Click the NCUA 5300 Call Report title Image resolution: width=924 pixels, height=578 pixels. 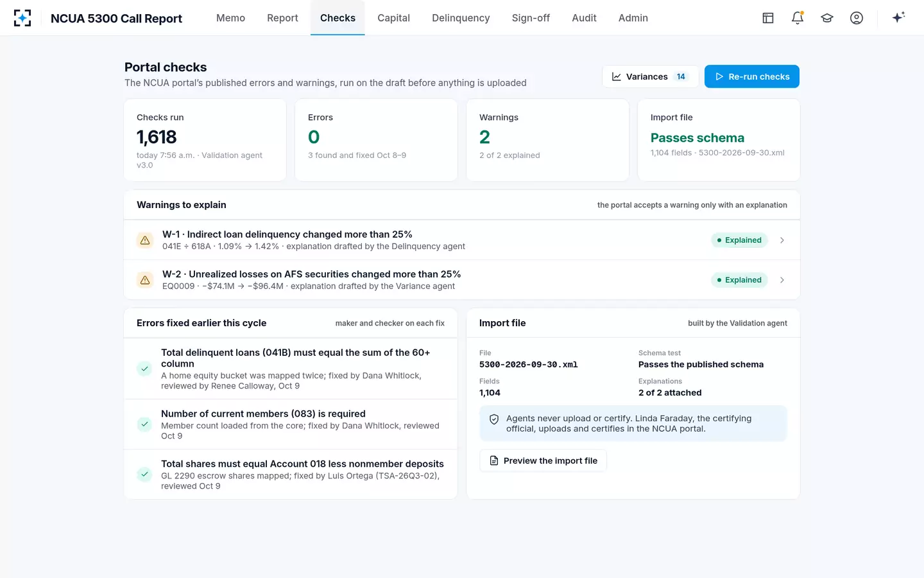point(116,19)
